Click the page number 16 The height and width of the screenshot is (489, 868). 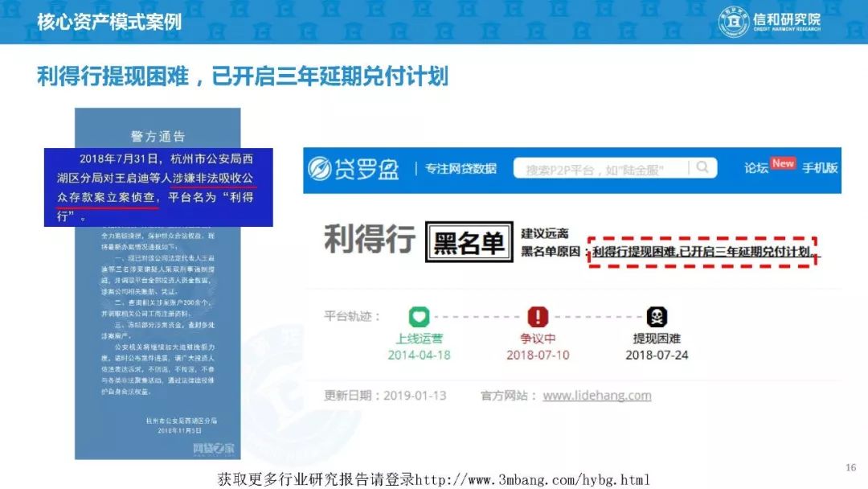click(851, 468)
